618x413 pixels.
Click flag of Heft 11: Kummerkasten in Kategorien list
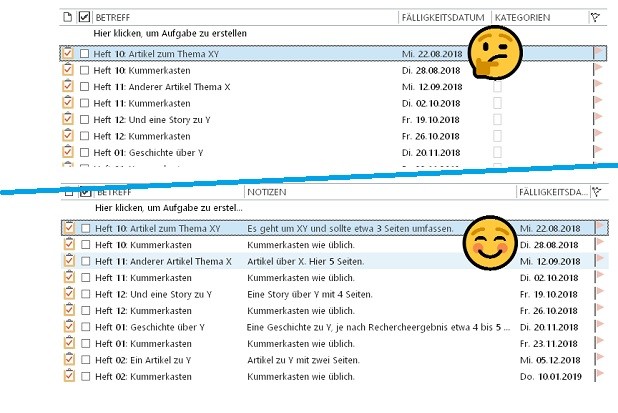[x=598, y=102]
